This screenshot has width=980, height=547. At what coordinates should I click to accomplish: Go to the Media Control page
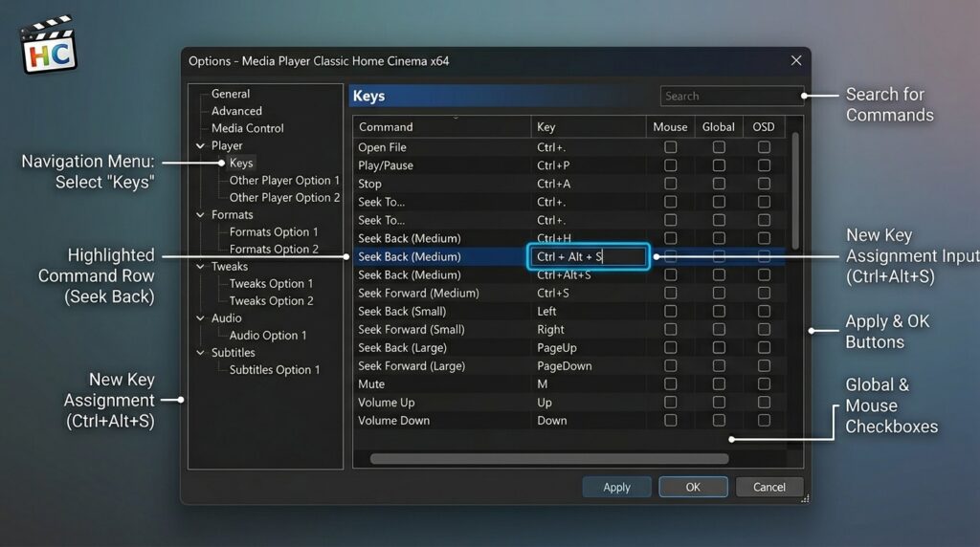[x=248, y=128]
